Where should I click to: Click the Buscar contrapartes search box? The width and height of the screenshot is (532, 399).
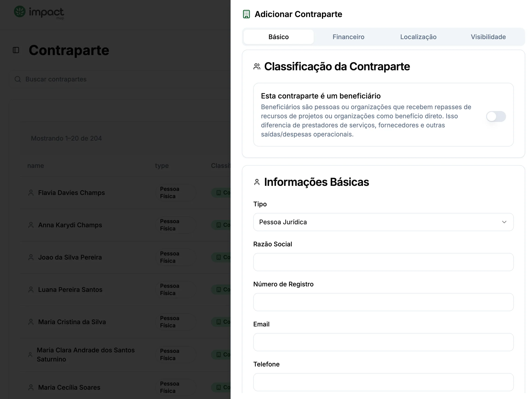[120, 79]
